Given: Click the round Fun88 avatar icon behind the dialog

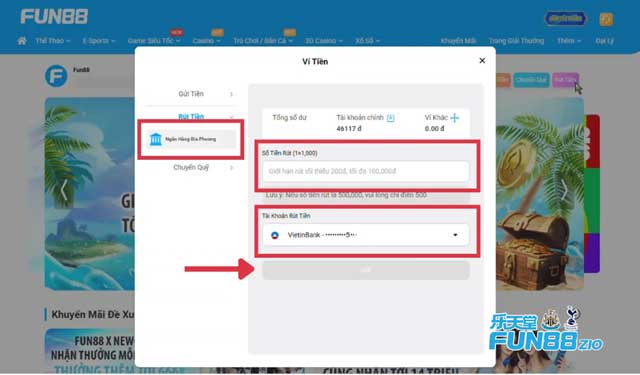Looking at the screenshot, I should [x=56, y=76].
